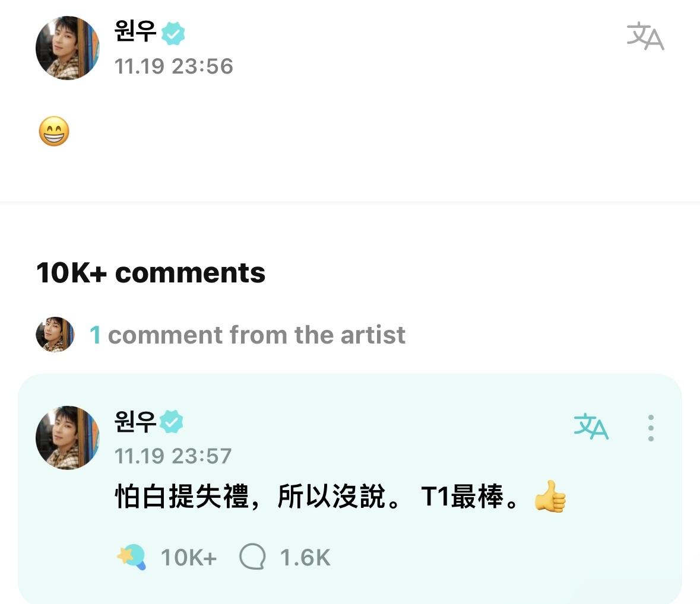
Task: Open the profile picture in the artist comment
Action: pos(68,437)
